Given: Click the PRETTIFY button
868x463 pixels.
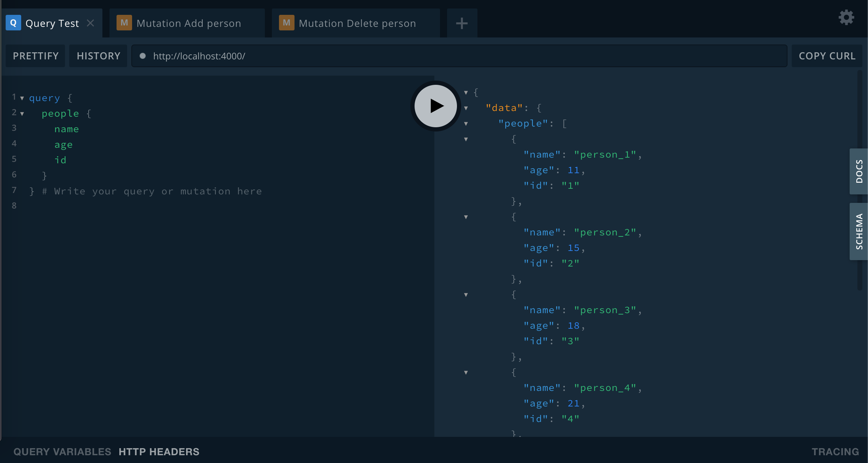Looking at the screenshot, I should 36,56.
